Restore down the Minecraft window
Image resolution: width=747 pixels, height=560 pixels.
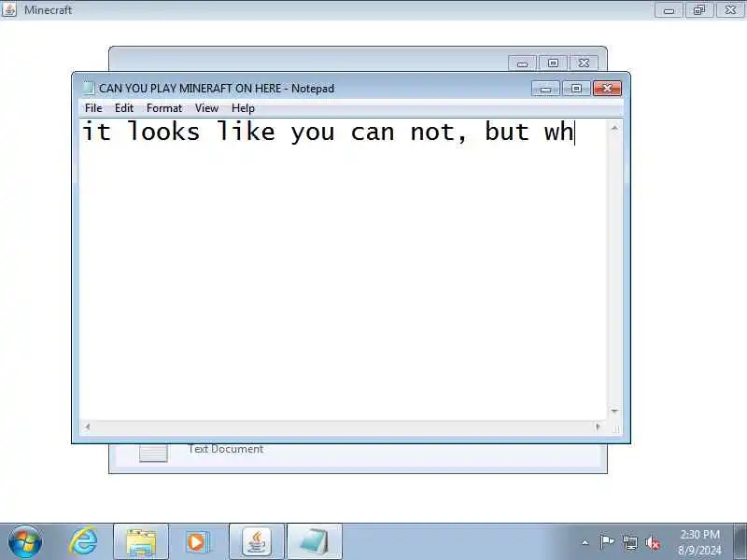click(699, 10)
